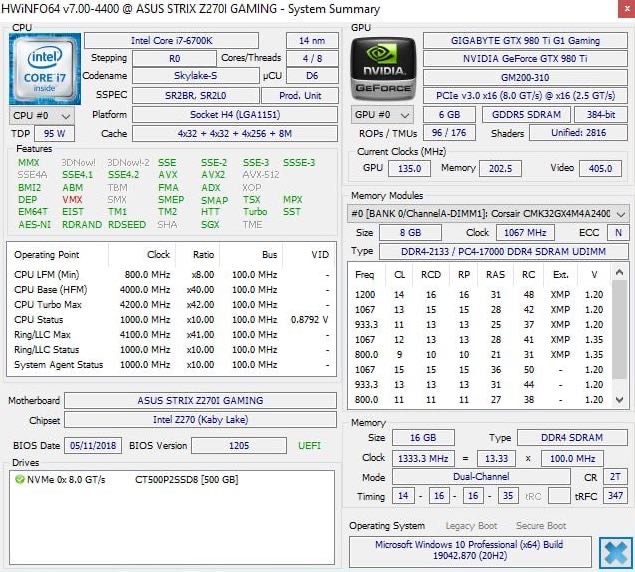Image resolution: width=635 pixels, height=572 pixels.
Task: Open the GPU #0 selector dropdown
Action: click(x=382, y=115)
